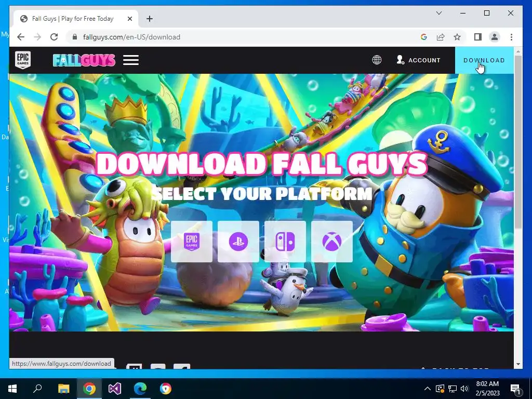Reload the current page
The width and height of the screenshot is (532, 399).
pos(54,37)
